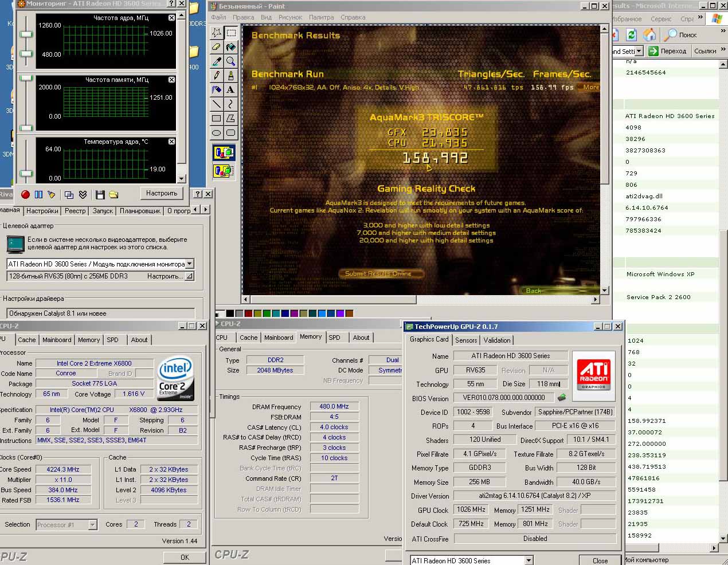Pick the black swatch in Paint palette
Viewport: 728px width, 565px height.
230,313
